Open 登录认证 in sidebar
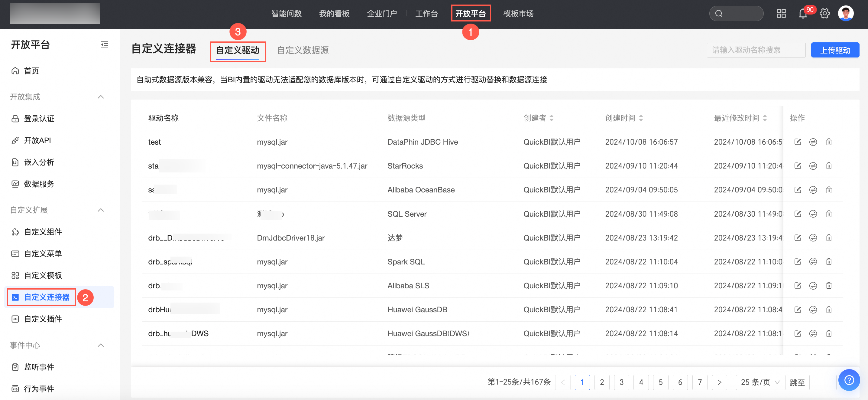868x400 pixels. click(x=33, y=119)
